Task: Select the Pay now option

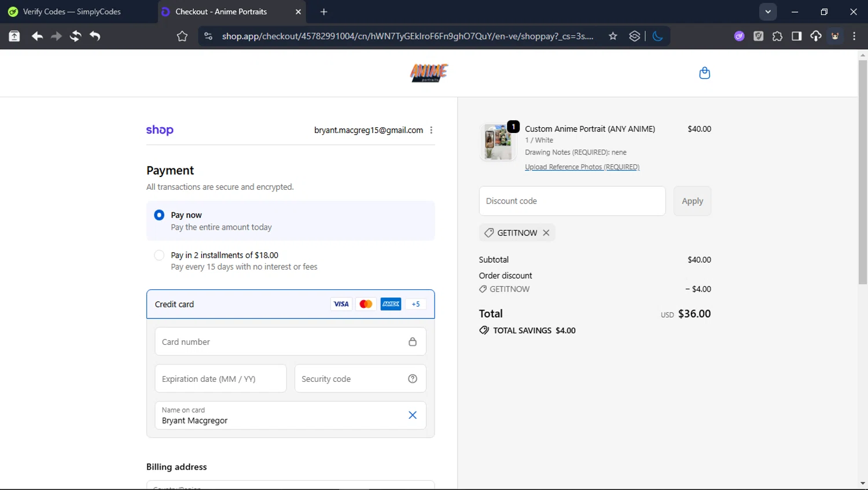Action: pyautogui.click(x=159, y=215)
